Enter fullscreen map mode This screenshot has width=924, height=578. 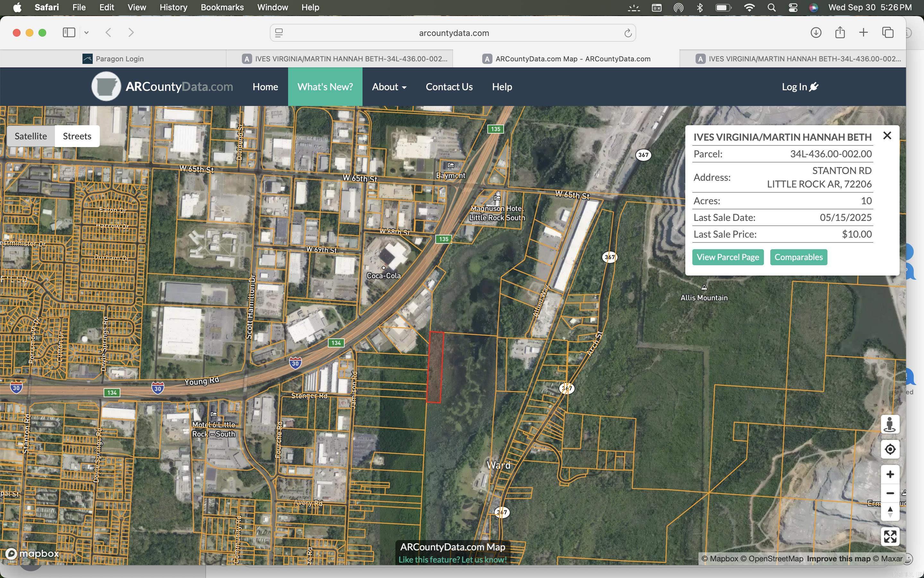[890, 536]
